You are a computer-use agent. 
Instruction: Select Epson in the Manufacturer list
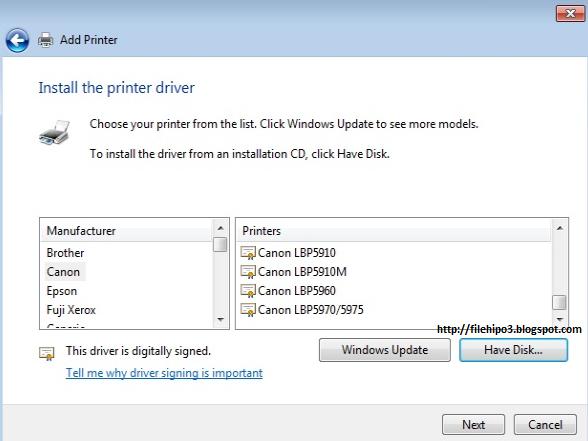coord(62,291)
